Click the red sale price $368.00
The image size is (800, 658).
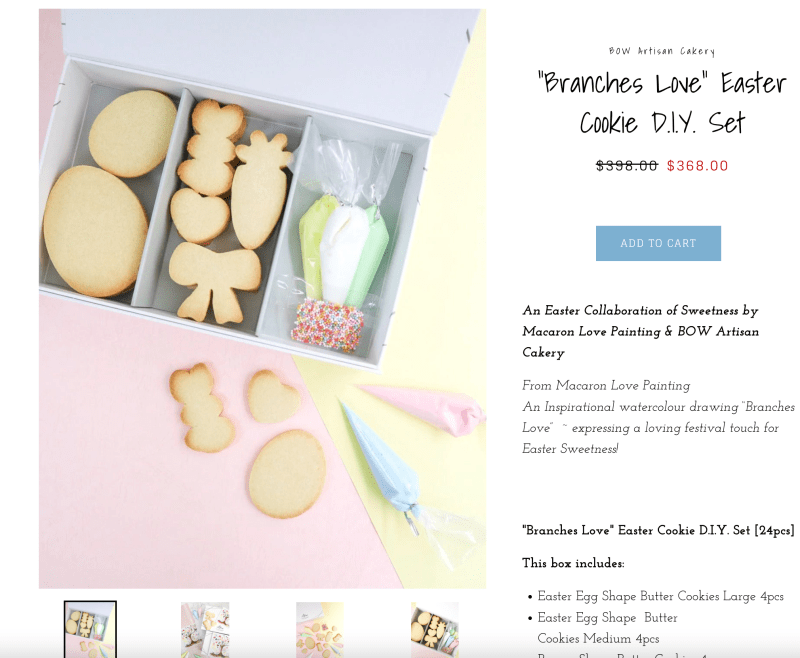[697, 166]
